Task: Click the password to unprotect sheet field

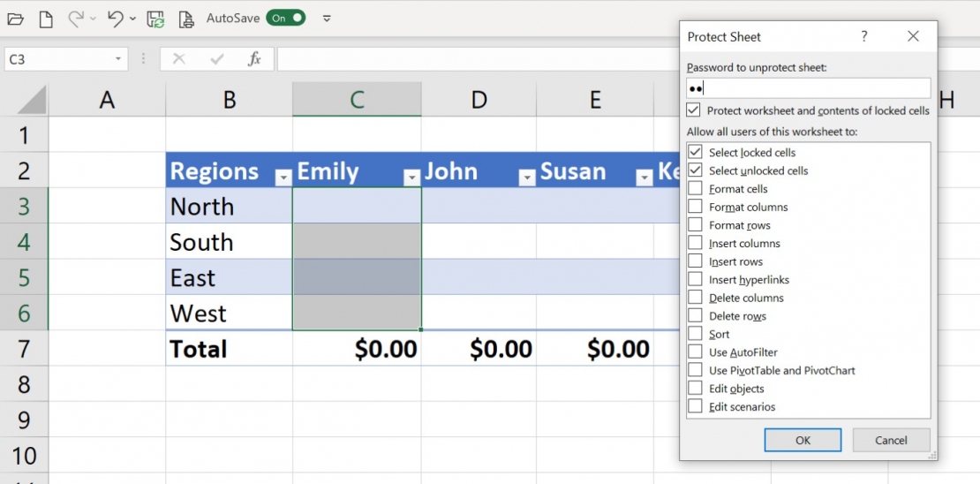Action: pos(808,87)
